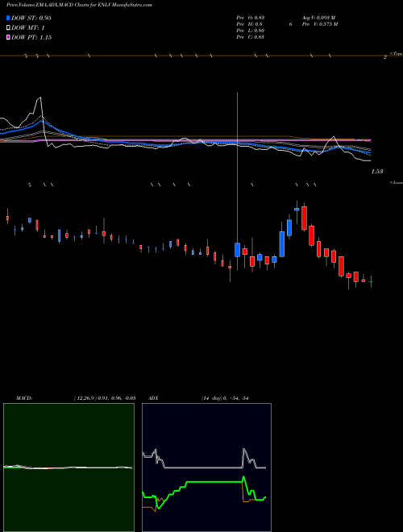Viewport: 403px width, 532px height.
Task: Click the large blue candle with the long vertical wick
Action: (238, 249)
